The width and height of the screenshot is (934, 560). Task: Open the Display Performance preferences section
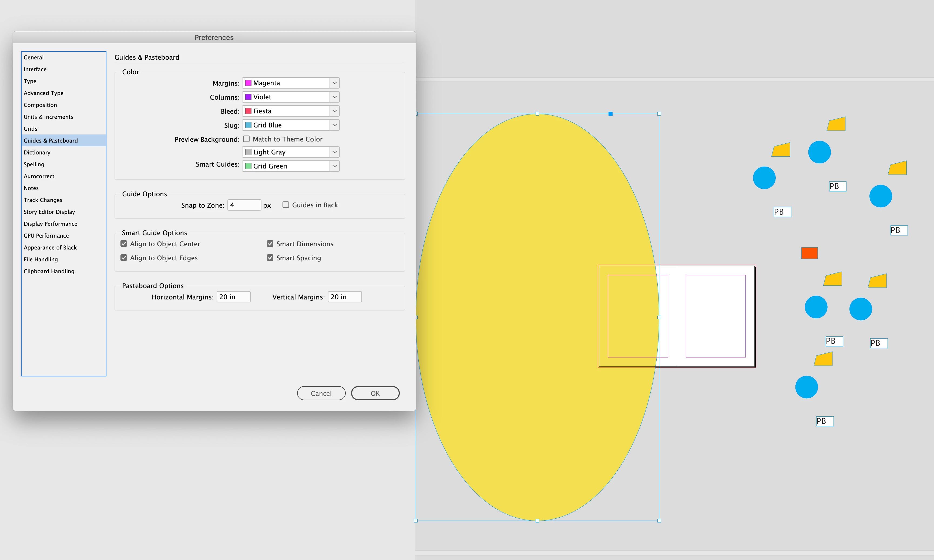[50, 224]
